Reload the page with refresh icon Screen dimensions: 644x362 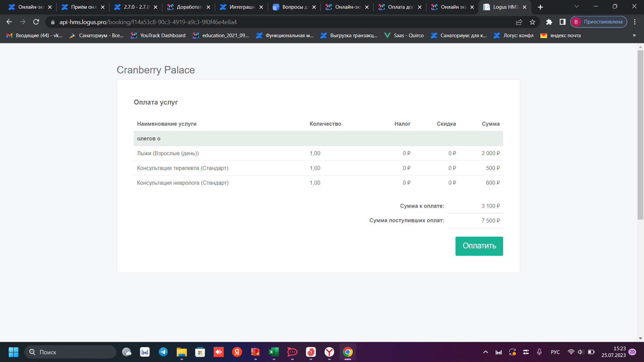pos(36,22)
